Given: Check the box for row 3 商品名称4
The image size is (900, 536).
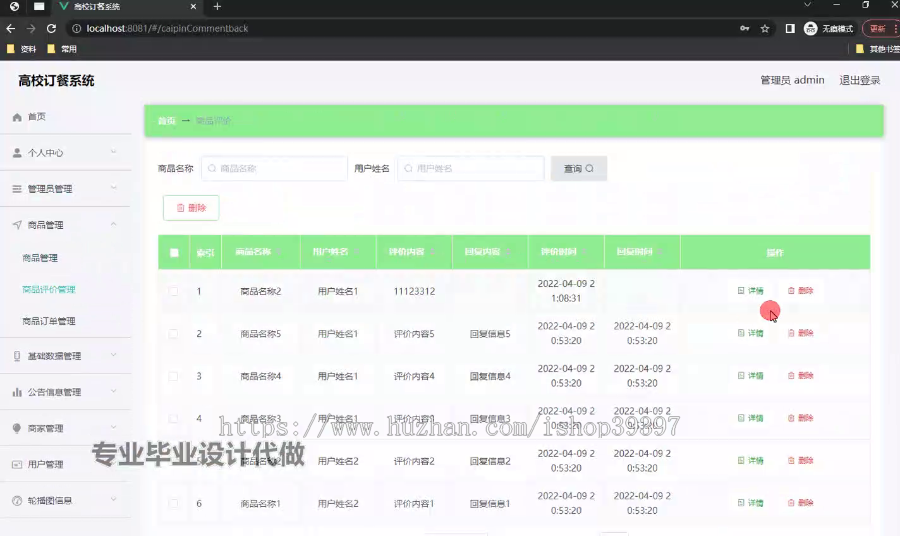Looking at the screenshot, I should tap(173, 376).
